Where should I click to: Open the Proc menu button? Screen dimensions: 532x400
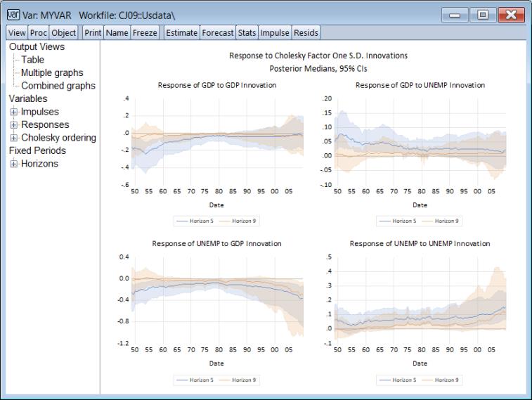click(x=39, y=32)
